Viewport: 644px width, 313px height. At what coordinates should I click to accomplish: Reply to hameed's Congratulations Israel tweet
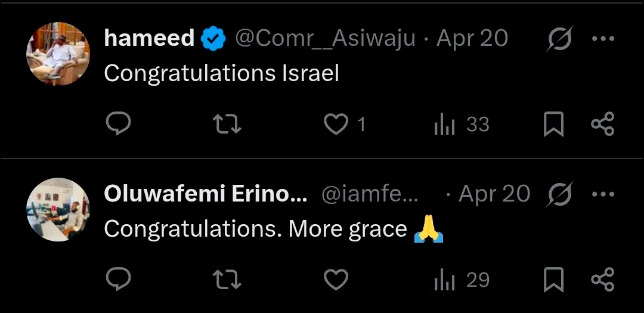point(118,124)
